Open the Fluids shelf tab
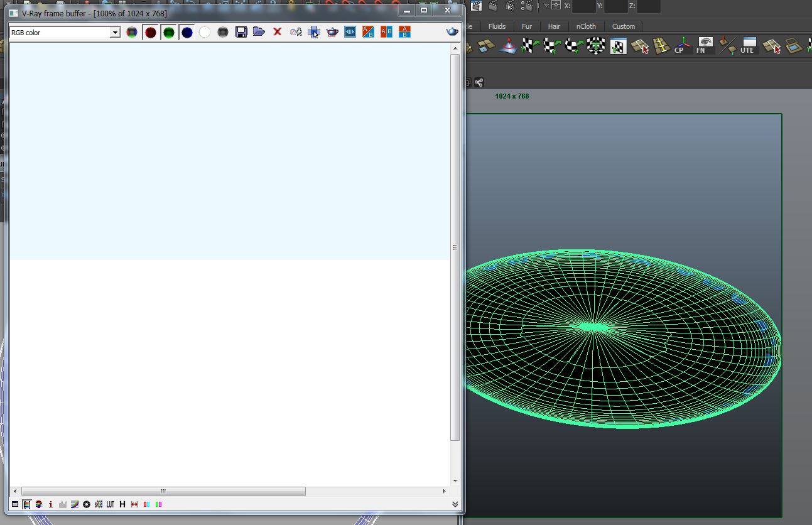Screen dimensions: 812x525 497,26
